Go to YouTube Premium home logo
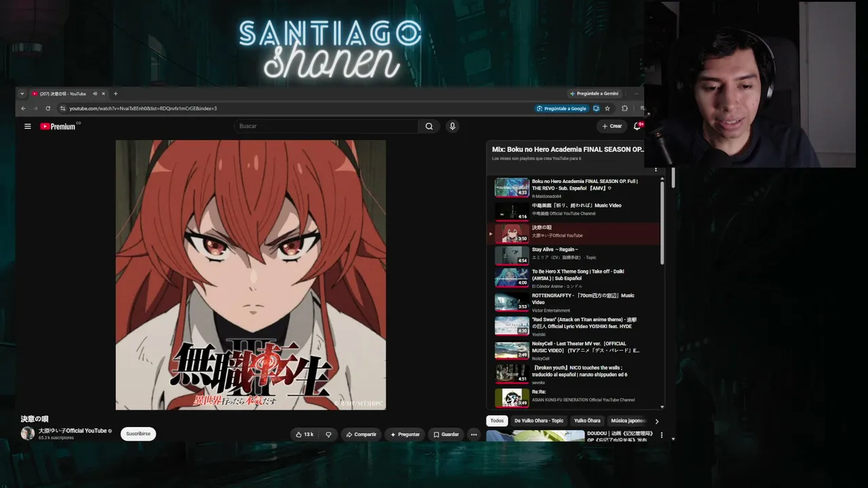Image resolution: width=868 pixels, height=488 pixels. point(58,126)
